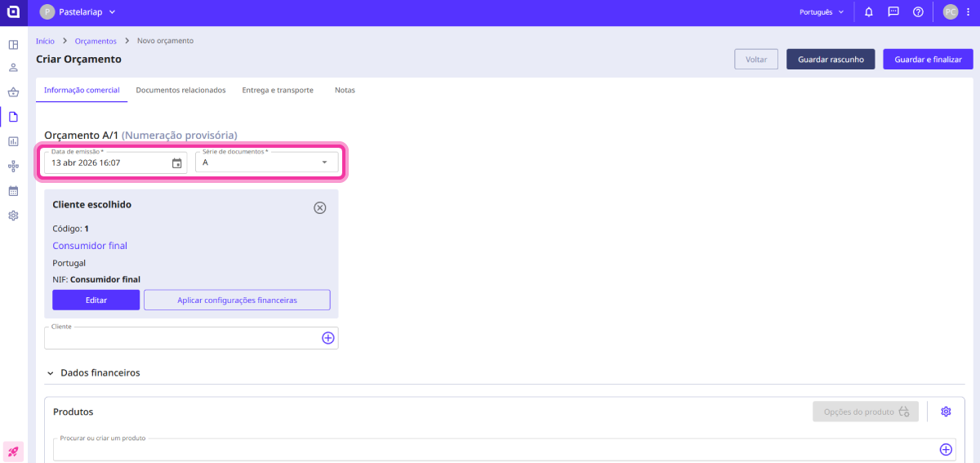980x463 pixels.
Task: Click the rocket icon in sidebar
Action: [13, 452]
